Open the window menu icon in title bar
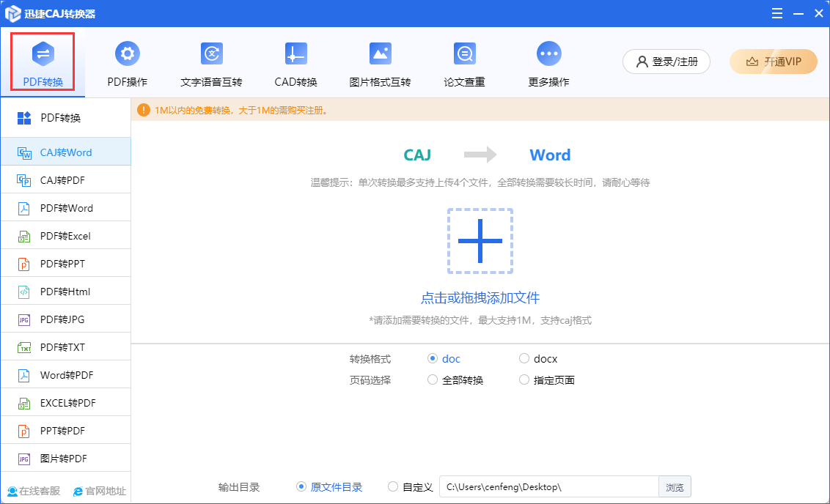Viewport: 830px width, 504px height. click(776, 13)
